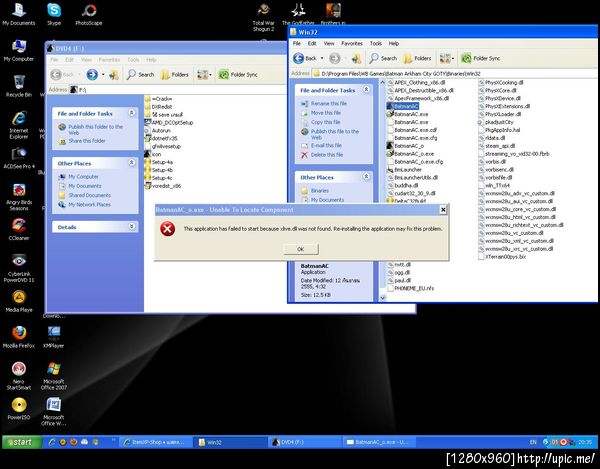Click Folder Sync in DVD4 window

click(x=238, y=75)
